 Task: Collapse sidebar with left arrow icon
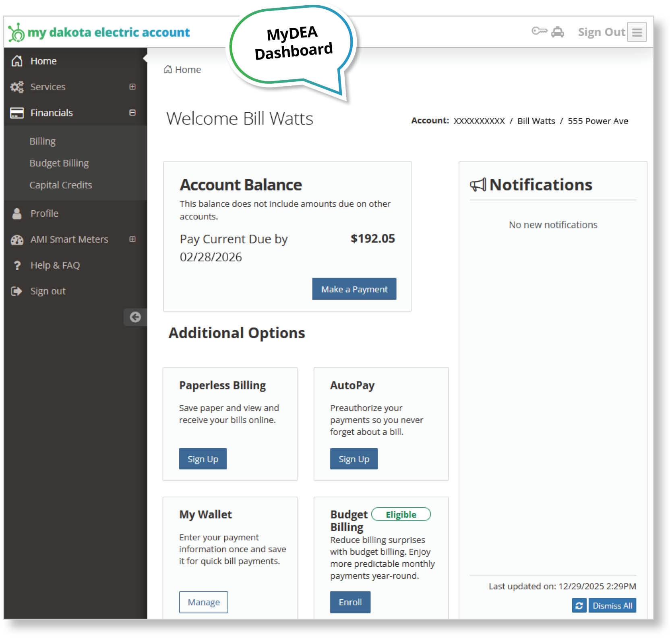click(x=135, y=317)
